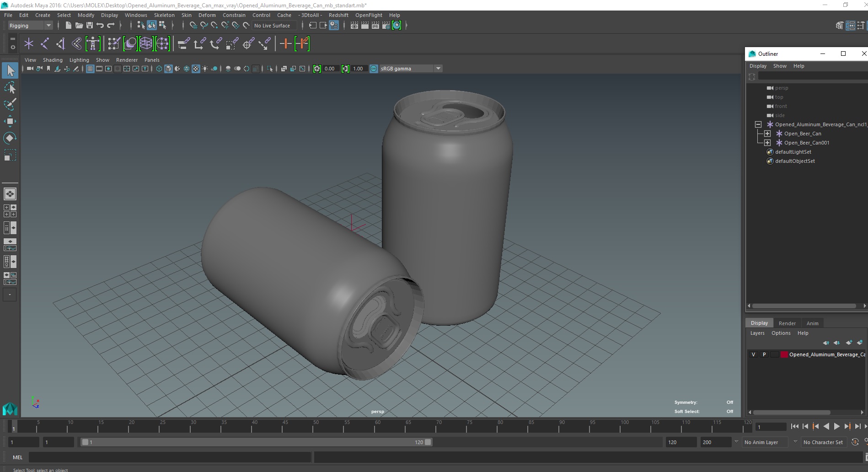Image resolution: width=868 pixels, height=472 pixels.
Task: Open a scene with the folder icon
Action: 79,26
